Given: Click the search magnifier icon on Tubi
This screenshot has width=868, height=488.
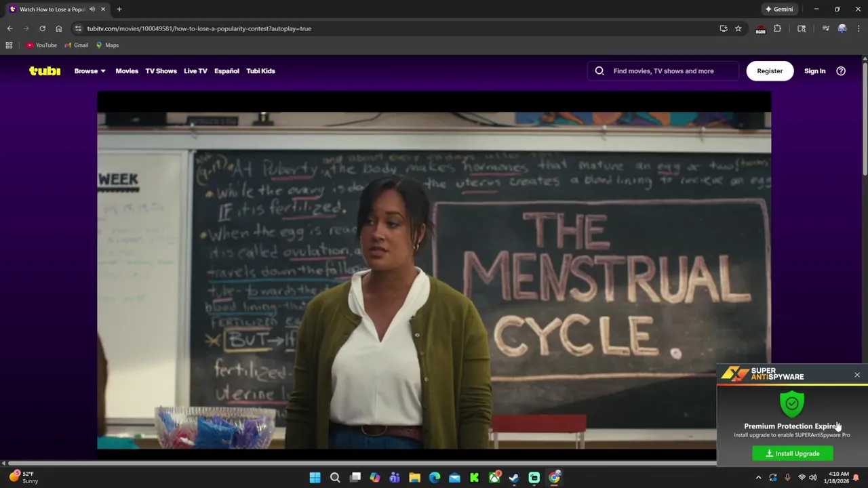Looking at the screenshot, I should [x=599, y=70].
